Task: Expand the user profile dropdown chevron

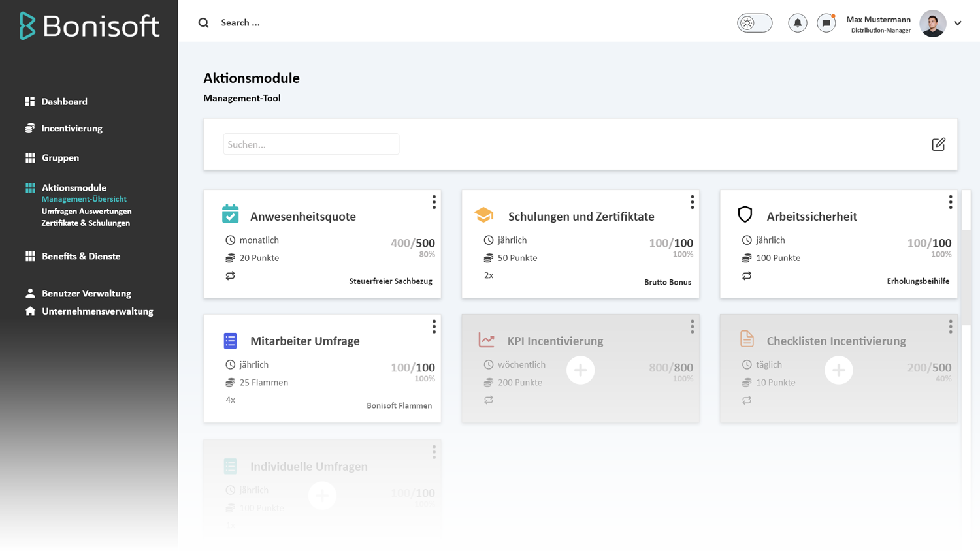Action: (958, 23)
